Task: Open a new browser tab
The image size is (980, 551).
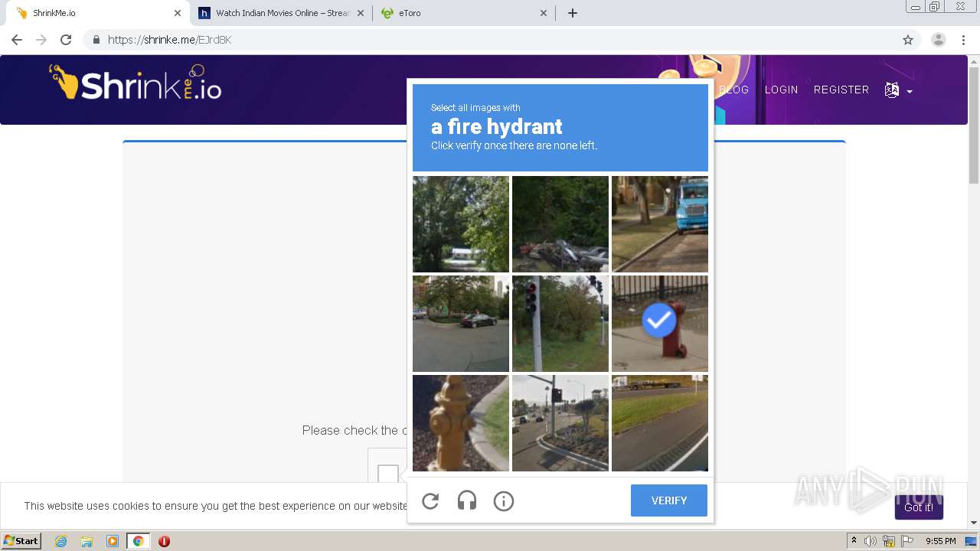Action: click(x=573, y=13)
